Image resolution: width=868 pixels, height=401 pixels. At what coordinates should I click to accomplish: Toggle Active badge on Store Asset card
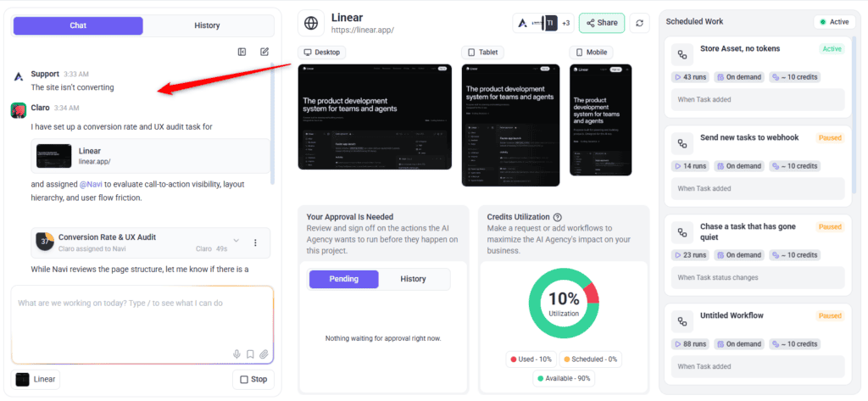point(832,48)
